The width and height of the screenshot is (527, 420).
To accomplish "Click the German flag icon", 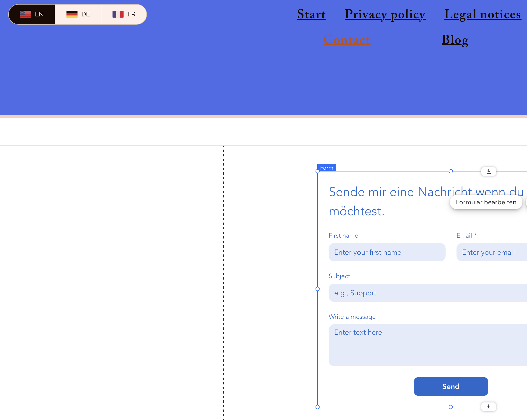I will [72, 14].
